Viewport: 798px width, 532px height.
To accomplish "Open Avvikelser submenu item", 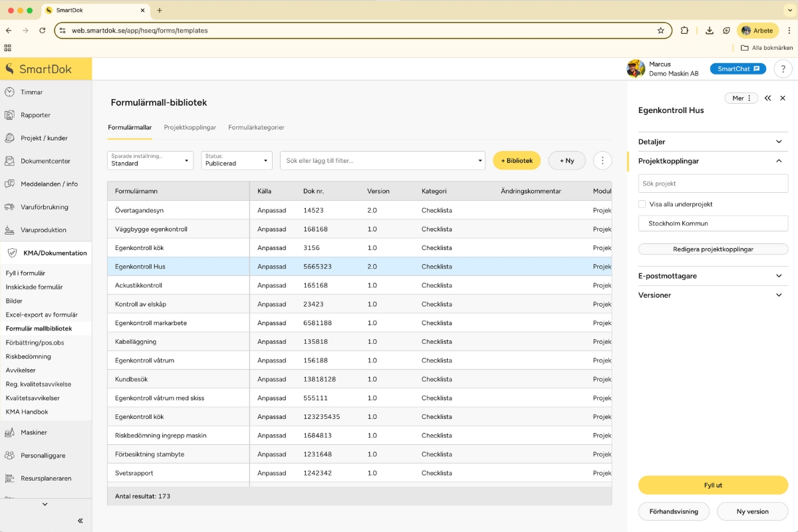I will tap(21, 370).
